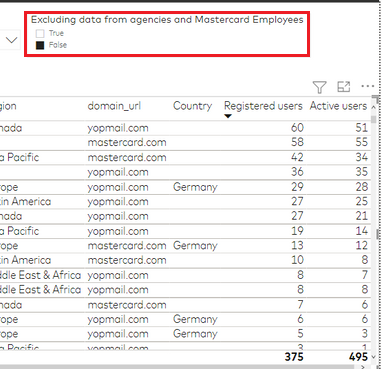The width and height of the screenshot is (382, 371).
Task: Click the table's vertical scrollbar up arrow
Action: 374,107
